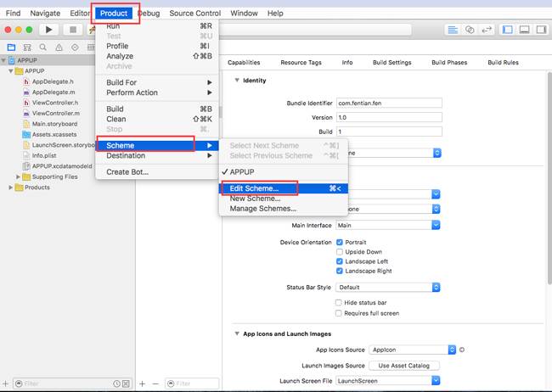Click the Run play button in toolbar
Screen dimensions: 552x392
coord(49,30)
